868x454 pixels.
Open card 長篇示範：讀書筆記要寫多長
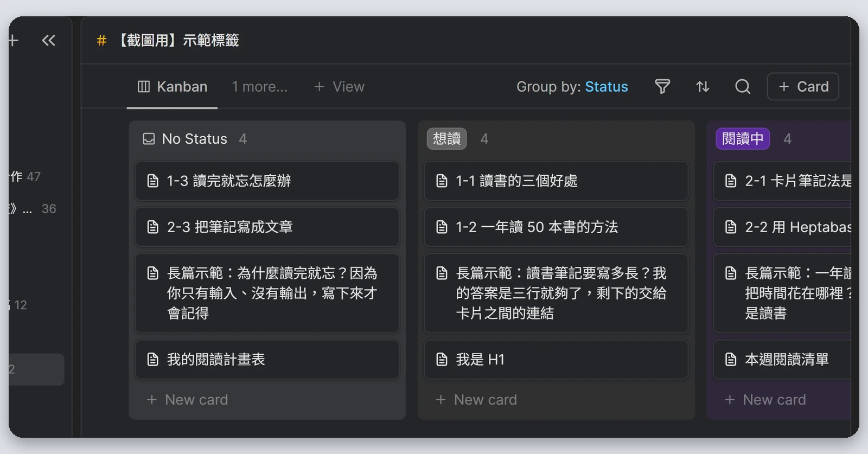click(556, 293)
